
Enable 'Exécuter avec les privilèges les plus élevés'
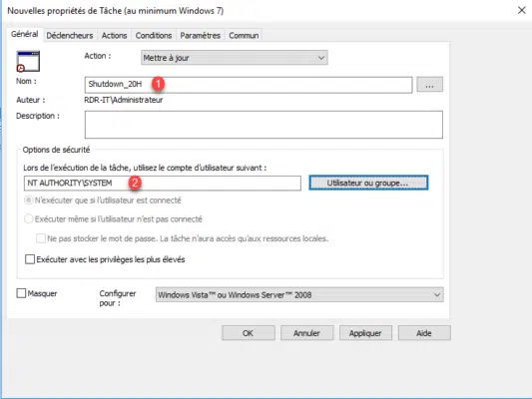30,259
